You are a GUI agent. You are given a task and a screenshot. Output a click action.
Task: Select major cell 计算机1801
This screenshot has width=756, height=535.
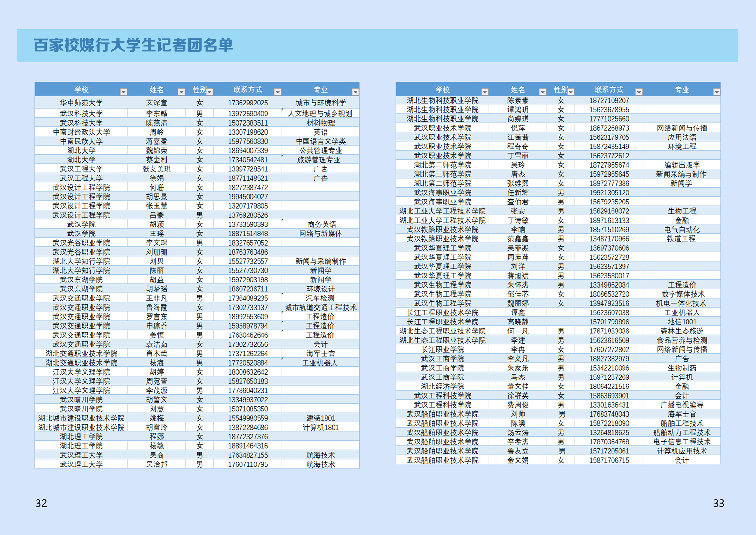pyautogui.click(x=321, y=427)
